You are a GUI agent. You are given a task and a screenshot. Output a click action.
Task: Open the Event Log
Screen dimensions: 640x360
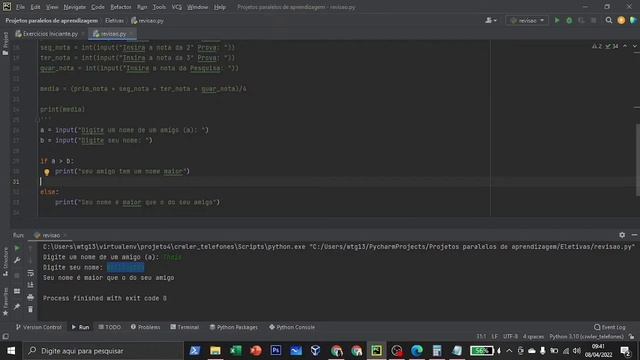coord(610,327)
